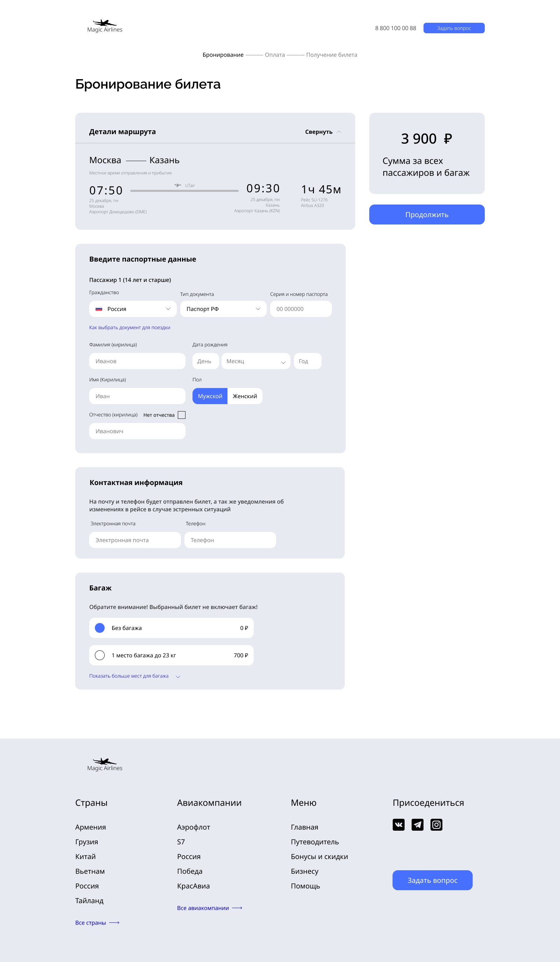Click the Magic Airlines footer logo
Viewport: 560px width, 962px height.
click(x=105, y=764)
